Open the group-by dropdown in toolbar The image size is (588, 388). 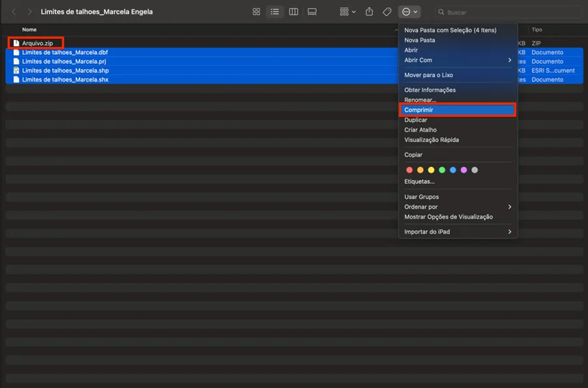(348, 12)
